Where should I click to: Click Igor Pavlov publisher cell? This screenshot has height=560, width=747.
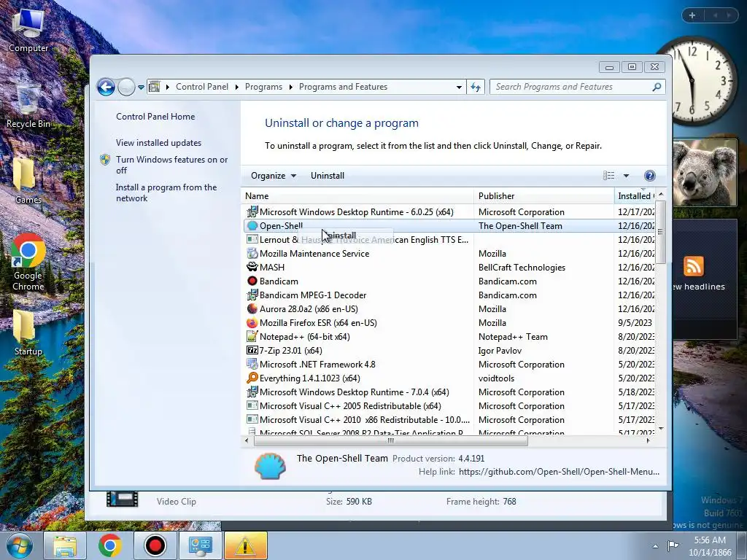pos(500,351)
